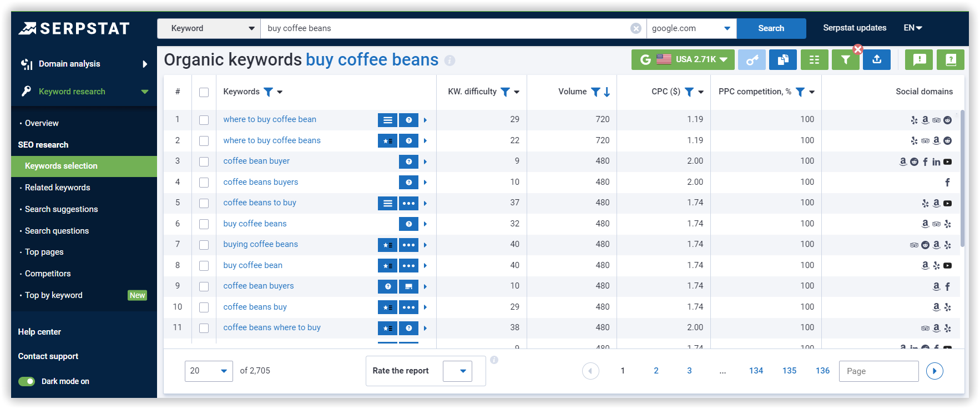Tick checkbox for 'buy coffee beans' row
The width and height of the screenshot is (980, 409).
click(204, 224)
